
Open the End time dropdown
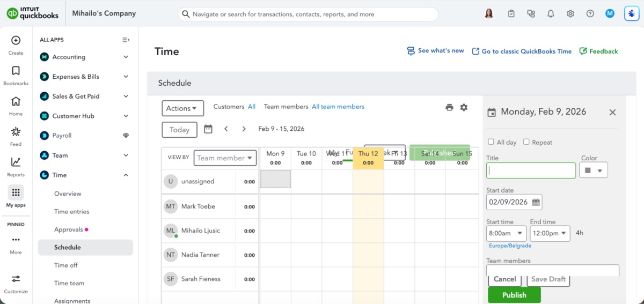pos(550,233)
